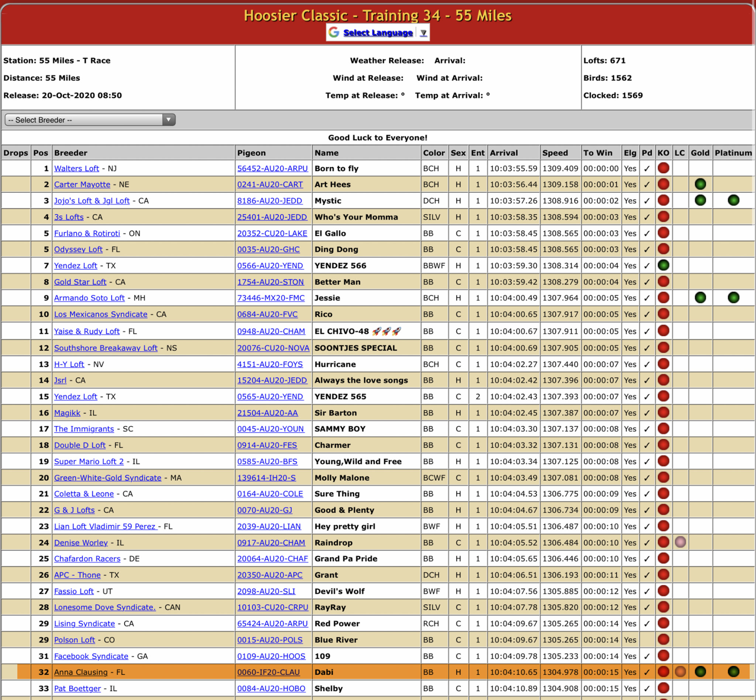Click the Arrival column header
This screenshot has height=700, width=756.
point(513,153)
